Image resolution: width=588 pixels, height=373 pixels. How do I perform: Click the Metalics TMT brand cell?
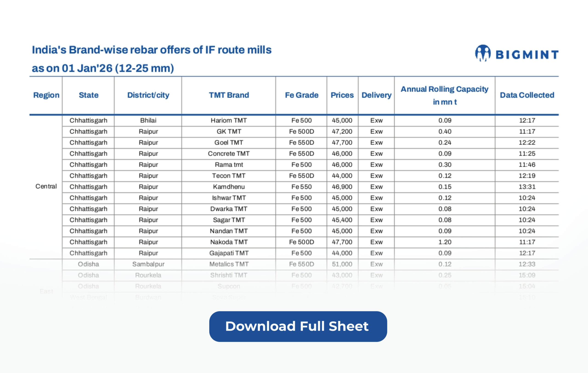click(x=229, y=264)
